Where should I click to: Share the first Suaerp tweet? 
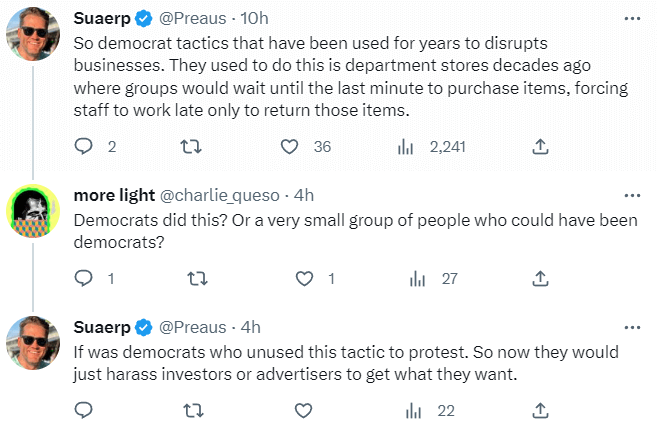[540, 147]
